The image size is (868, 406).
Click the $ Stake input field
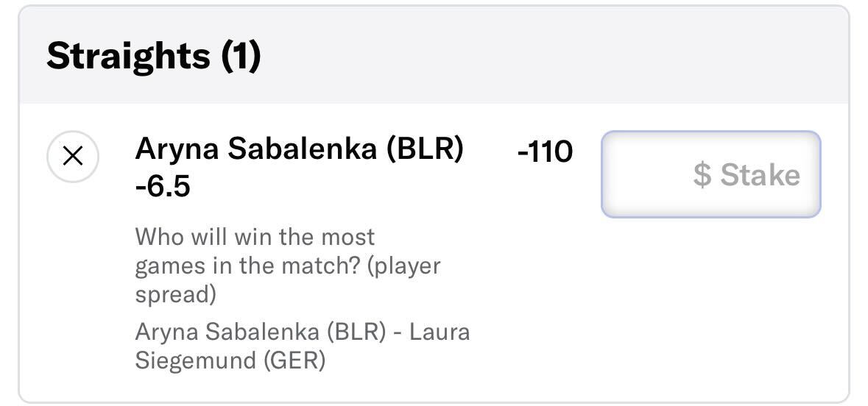(710, 174)
